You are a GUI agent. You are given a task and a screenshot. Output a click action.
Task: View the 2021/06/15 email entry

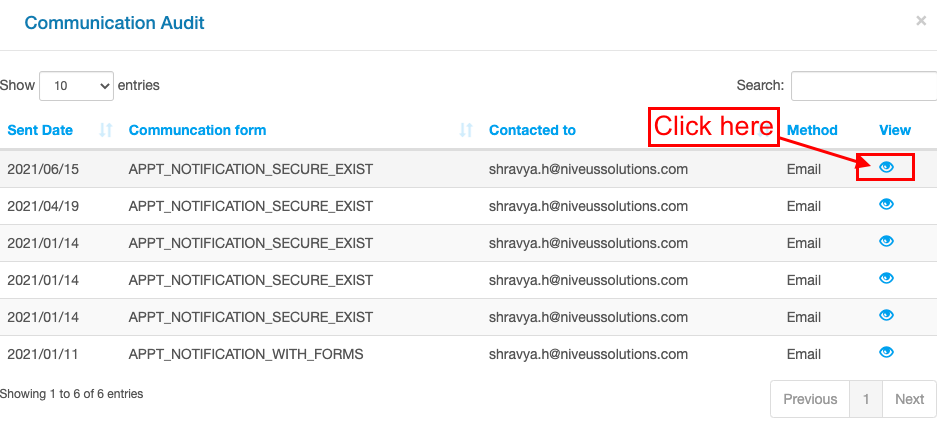(x=886, y=167)
